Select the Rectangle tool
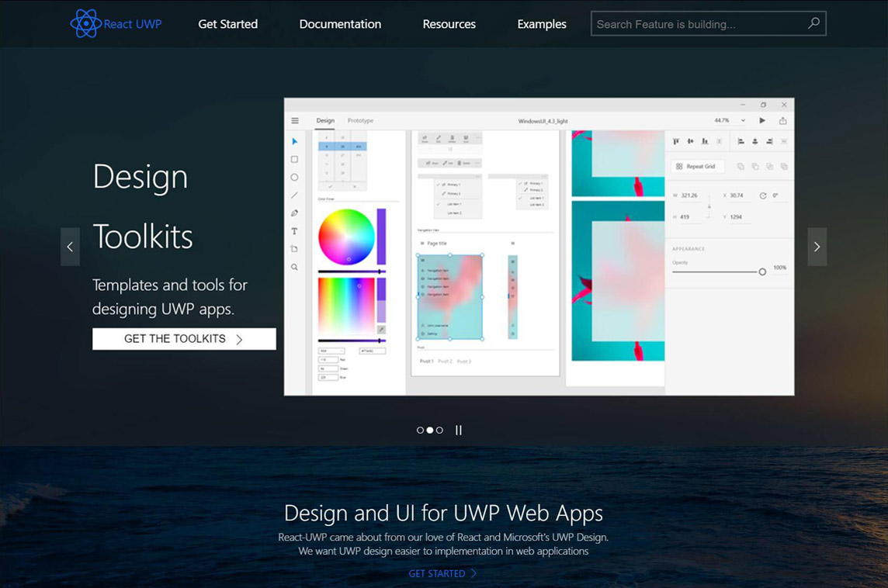Screen dimensions: 888x588 pyautogui.click(x=294, y=160)
